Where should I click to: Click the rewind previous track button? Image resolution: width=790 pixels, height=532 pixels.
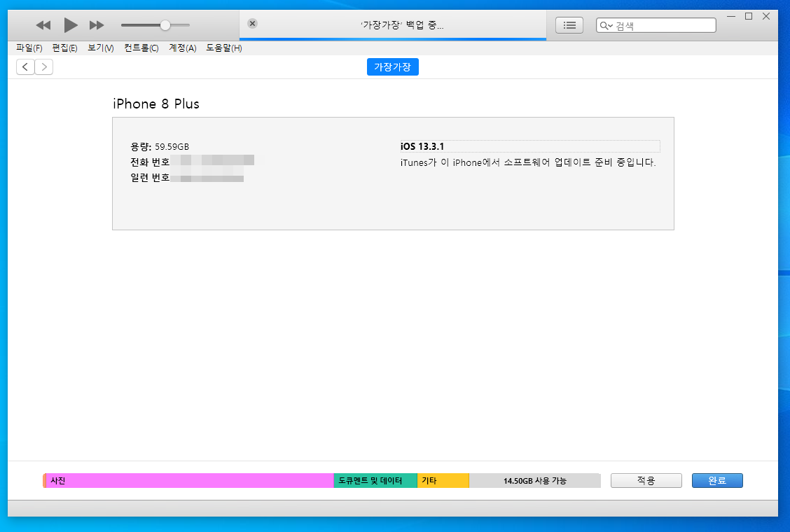click(43, 24)
